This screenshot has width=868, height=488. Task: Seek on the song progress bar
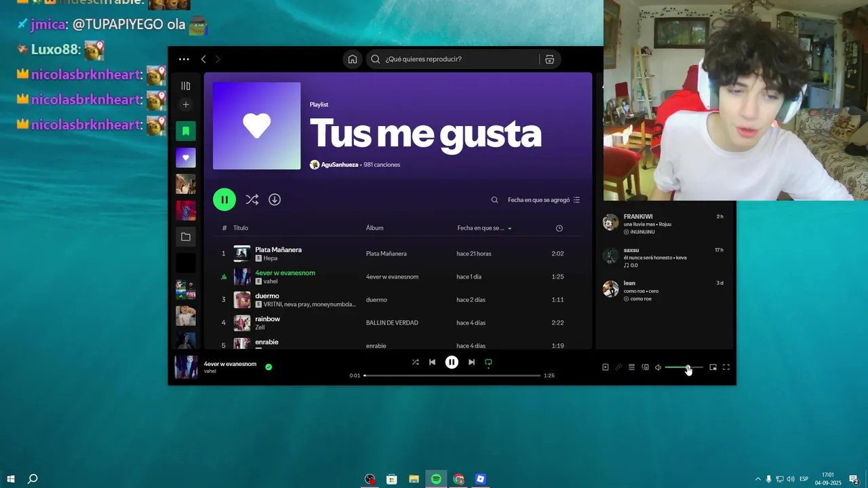tap(452, 375)
